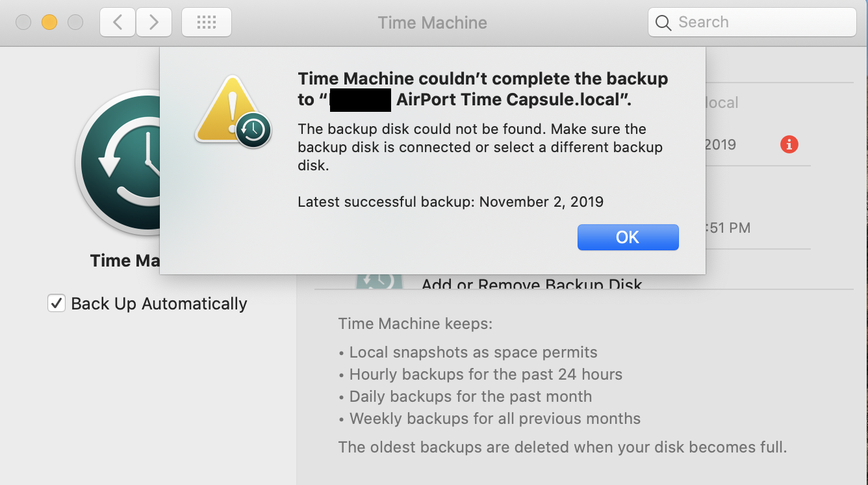
Task: Click the red info icon beside 2019
Action: coord(789,144)
